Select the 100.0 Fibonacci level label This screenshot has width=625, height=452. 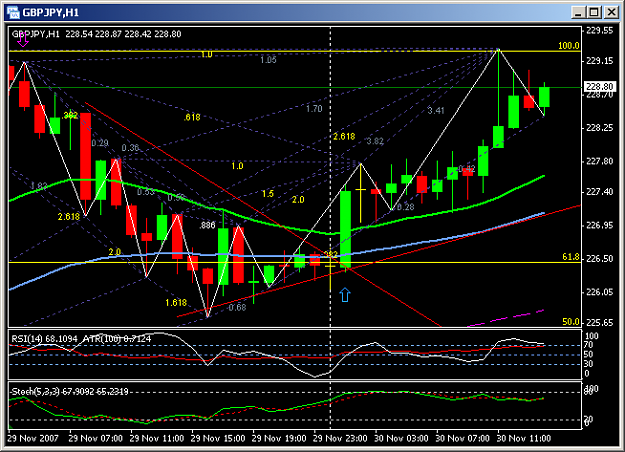[x=569, y=46]
